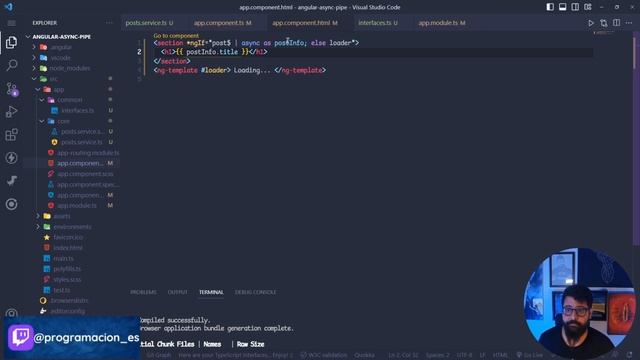Open Git Graph from the status bar
Image resolution: width=640 pixels, height=360 pixels.
pyautogui.click(x=159, y=355)
